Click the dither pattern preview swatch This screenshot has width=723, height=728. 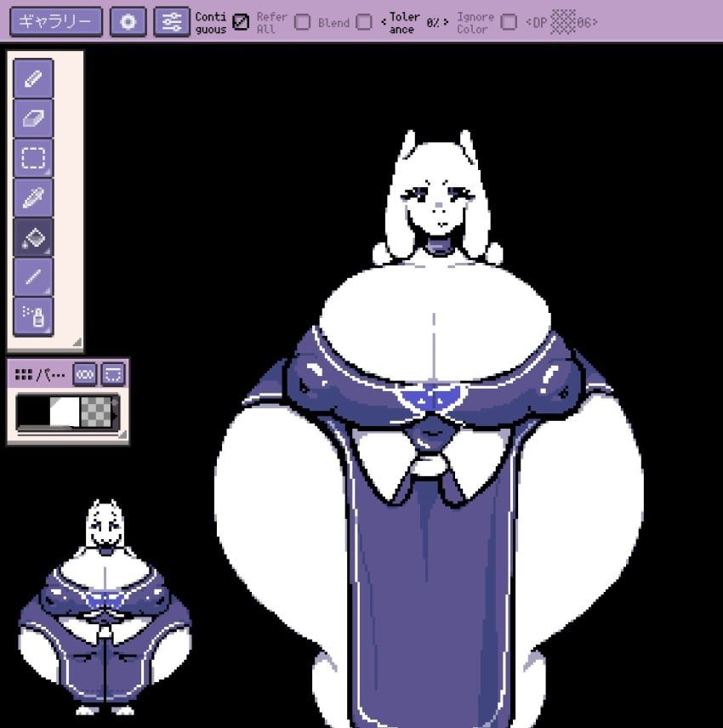pyautogui.click(x=563, y=22)
